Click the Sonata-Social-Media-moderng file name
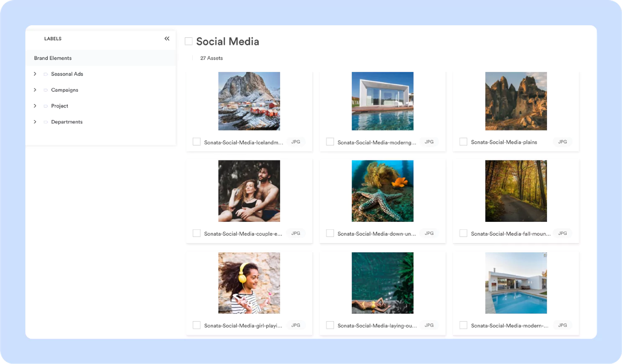The image size is (622, 364). pyautogui.click(x=377, y=142)
